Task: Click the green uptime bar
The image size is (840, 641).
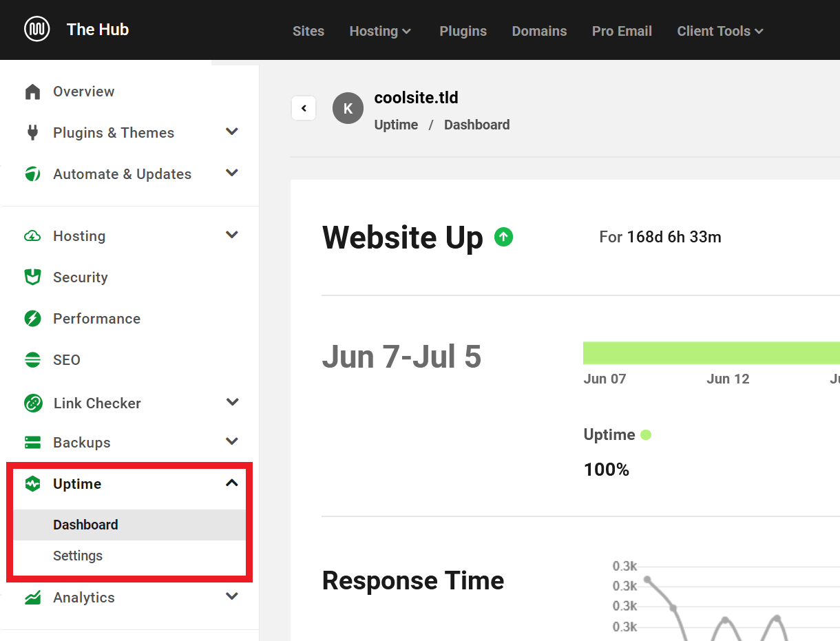Action: 711,353
